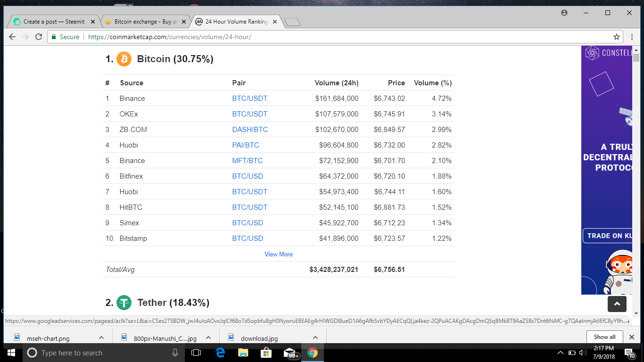Open the MFT/BTC pair link
This screenshot has width=644, height=362.
click(x=248, y=161)
